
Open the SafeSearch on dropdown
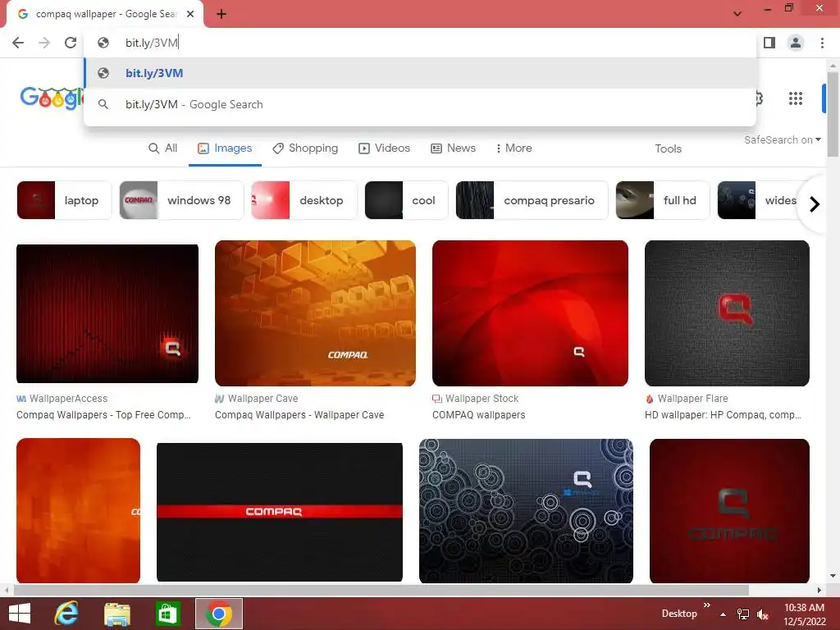pyautogui.click(x=782, y=139)
